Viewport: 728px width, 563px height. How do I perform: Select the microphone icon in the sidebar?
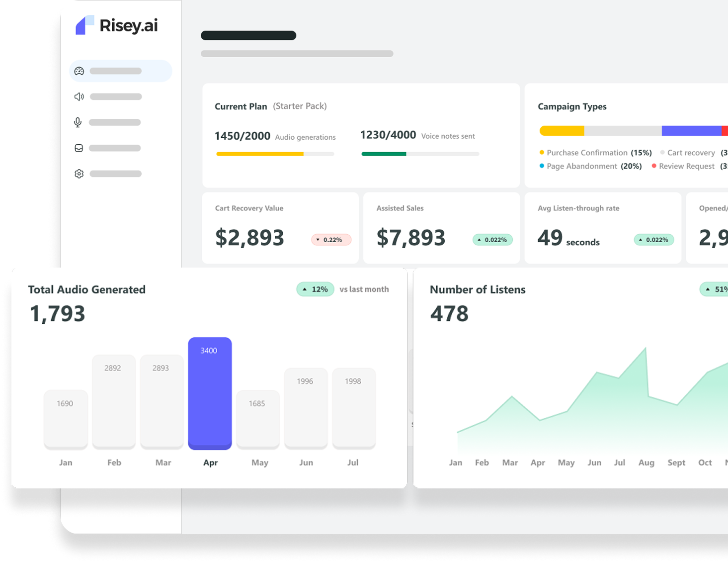click(78, 122)
